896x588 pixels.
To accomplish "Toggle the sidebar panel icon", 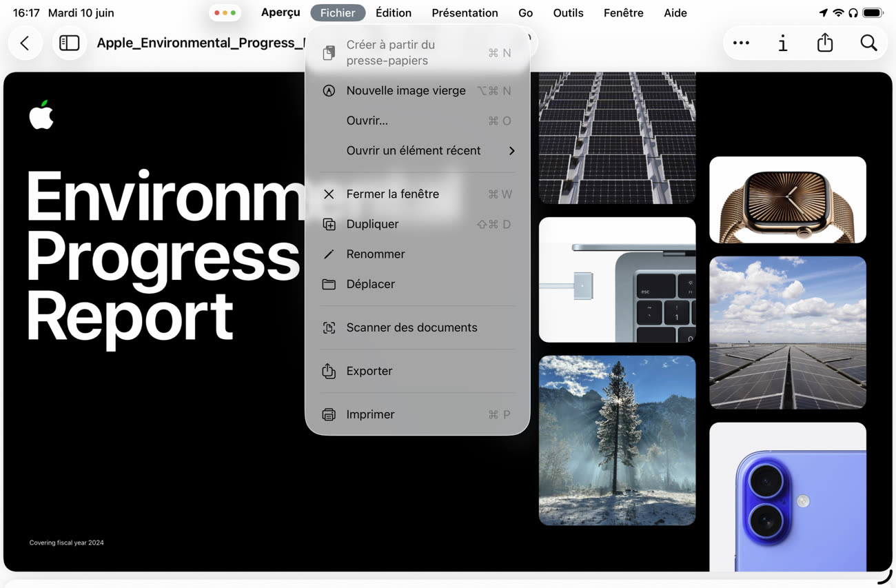I will coord(69,43).
